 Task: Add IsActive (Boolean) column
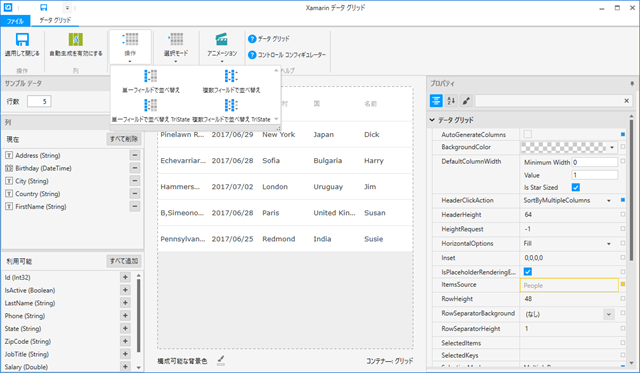point(125,290)
